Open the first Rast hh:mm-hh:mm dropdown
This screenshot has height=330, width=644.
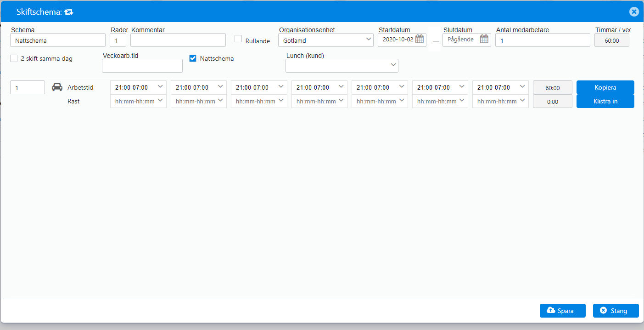[x=138, y=101]
